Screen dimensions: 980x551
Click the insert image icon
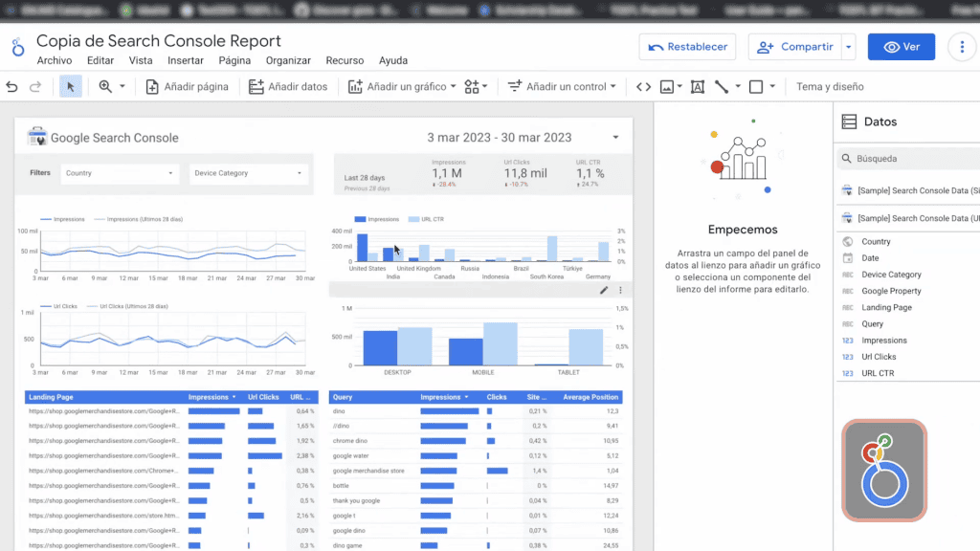(x=667, y=87)
